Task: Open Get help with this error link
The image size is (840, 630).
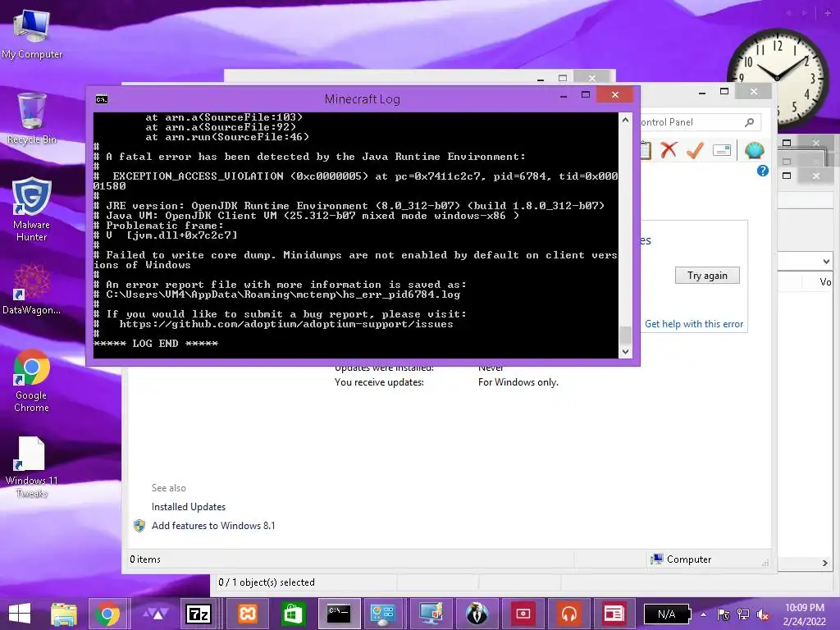Action: coord(694,323)
